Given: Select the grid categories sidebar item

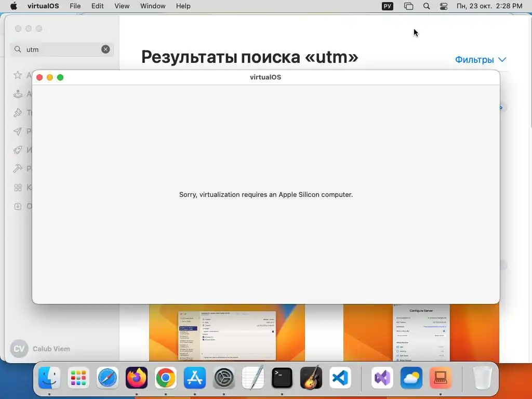Looking at the screenshot, I should [x=18, y=187].
